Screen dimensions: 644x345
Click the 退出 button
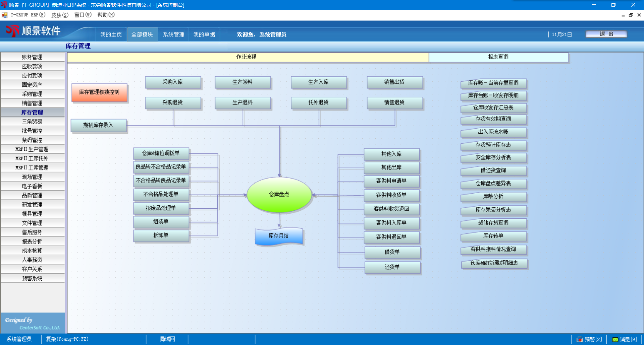pos(606,34)
